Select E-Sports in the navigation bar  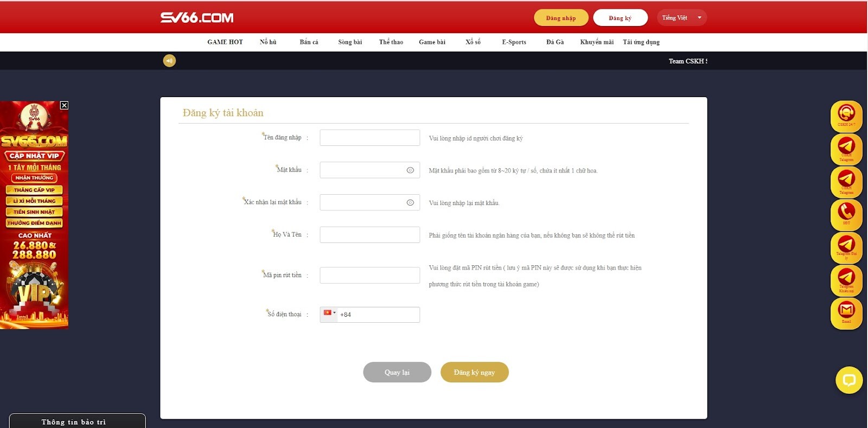tap(514, 42)
